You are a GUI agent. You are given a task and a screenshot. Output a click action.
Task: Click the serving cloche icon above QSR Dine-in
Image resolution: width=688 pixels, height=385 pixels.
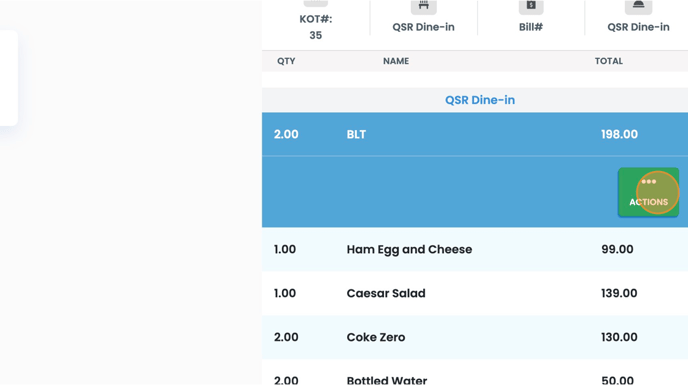[638, 6]
